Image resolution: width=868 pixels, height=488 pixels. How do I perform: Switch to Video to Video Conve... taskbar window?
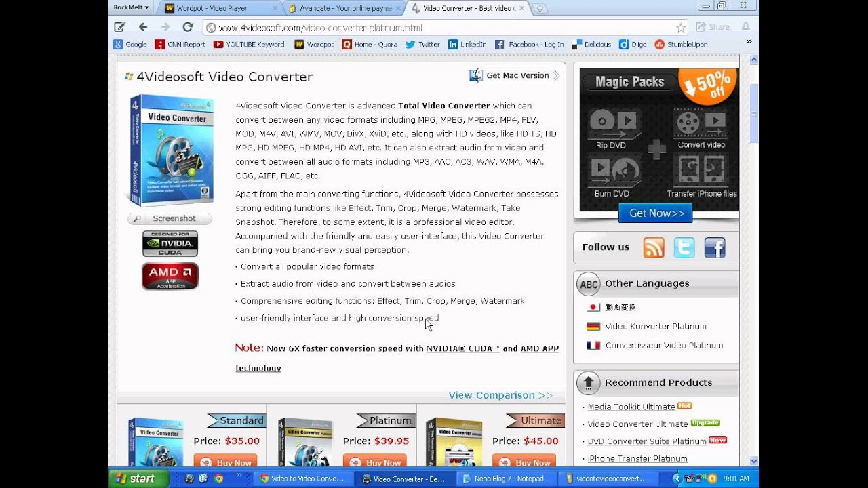304,479
